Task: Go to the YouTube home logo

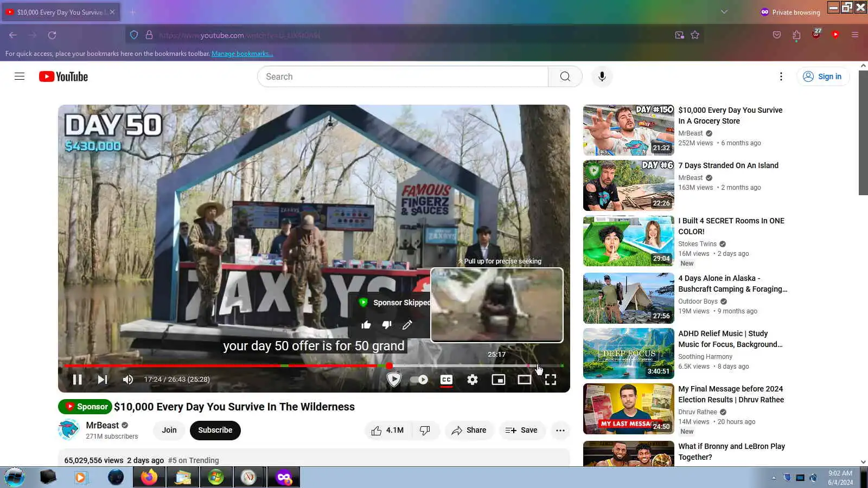Action: [63, 76]
